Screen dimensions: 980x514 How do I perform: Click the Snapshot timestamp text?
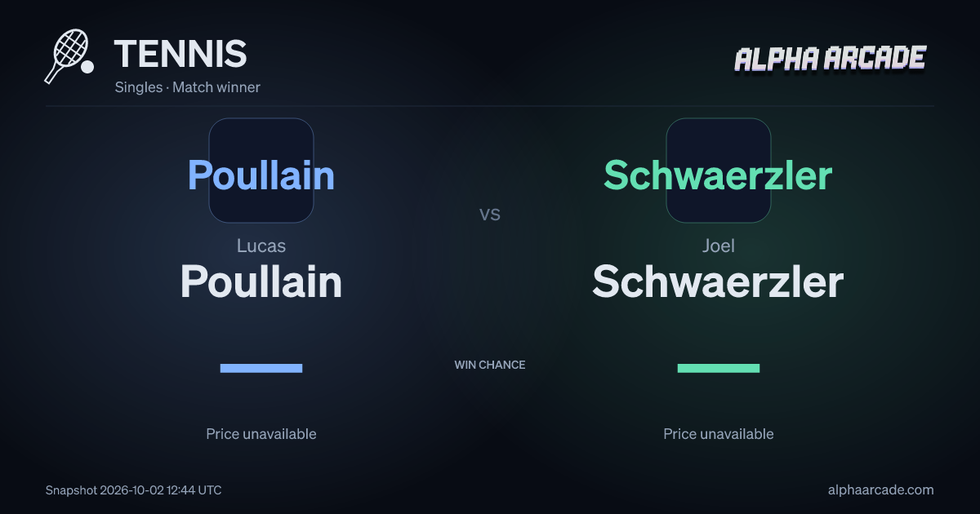133,490
